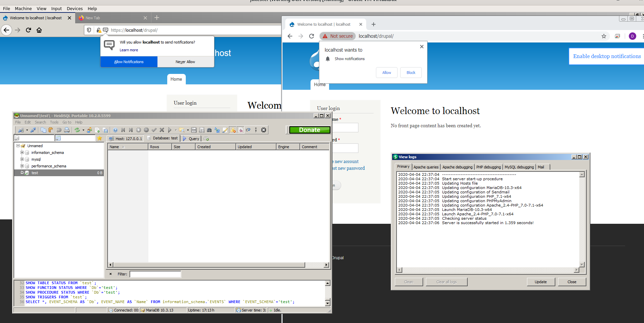Click Firefox home icon
The width and height of the screenshot is (644, 323).
coord(39,30)
